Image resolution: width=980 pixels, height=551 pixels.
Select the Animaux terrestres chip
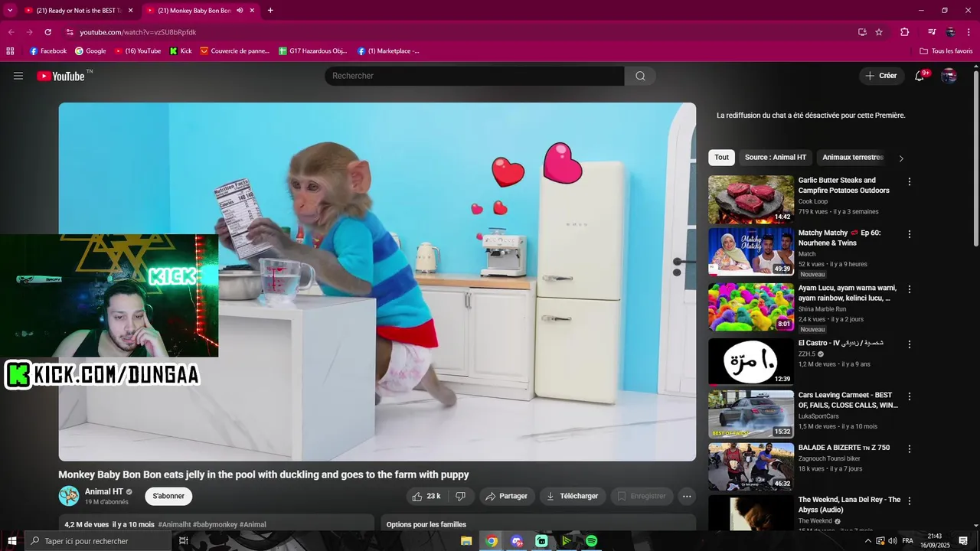click(853, 158)
